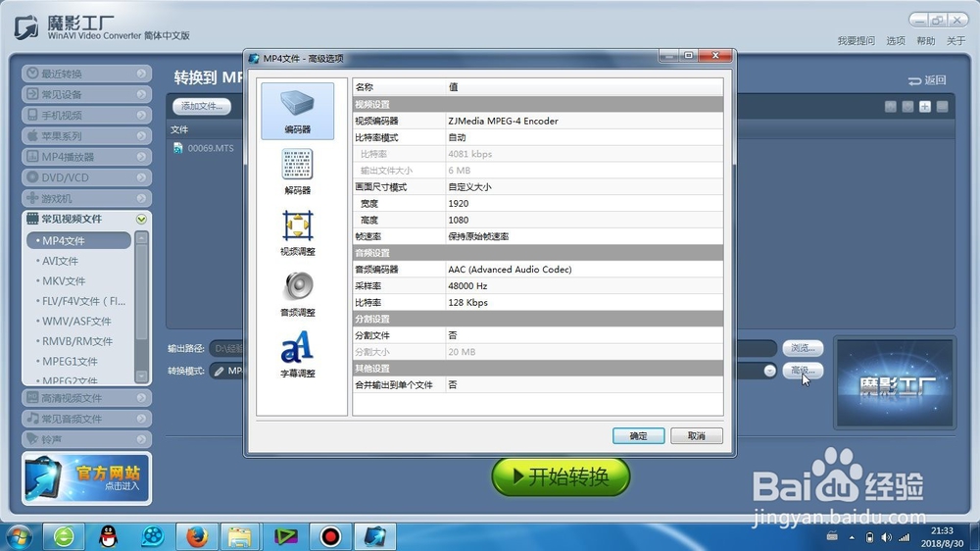Image resolution: width=980 pixels, height=551 pixels.
Task: Open the 转换模式 dropdown arrow
Action: 769,371
